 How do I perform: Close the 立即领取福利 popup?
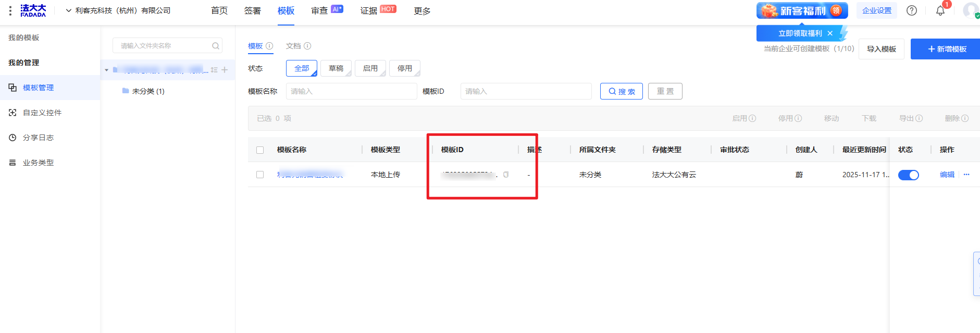[830, 33]
